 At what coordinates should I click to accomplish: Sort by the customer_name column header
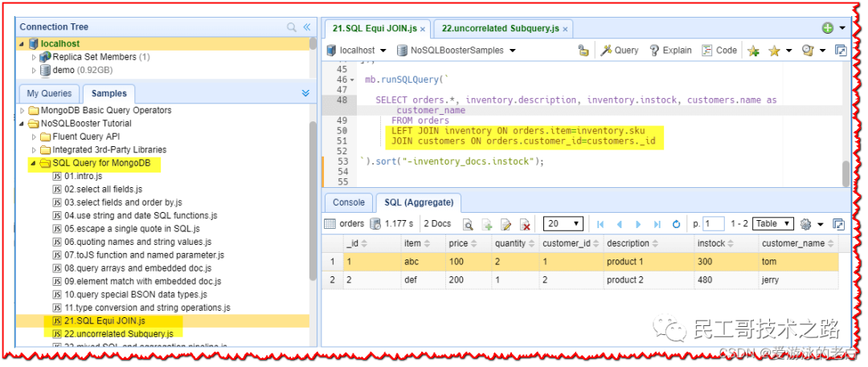coord(798,243)
